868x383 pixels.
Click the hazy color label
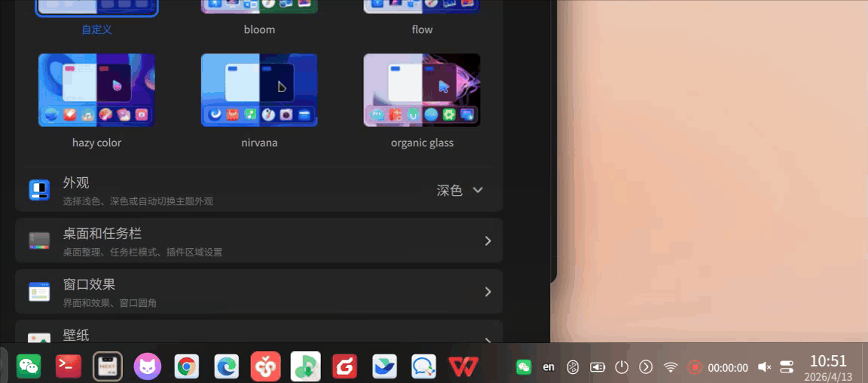tap(97, 143)
